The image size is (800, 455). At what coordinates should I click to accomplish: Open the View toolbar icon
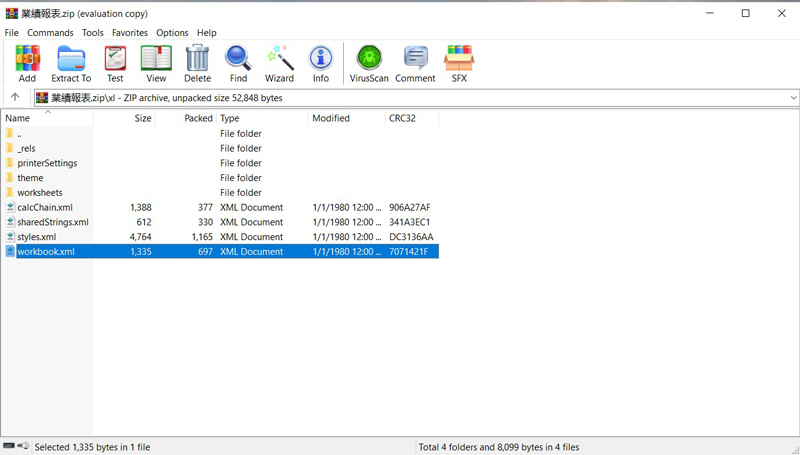[x=156, y=63]
